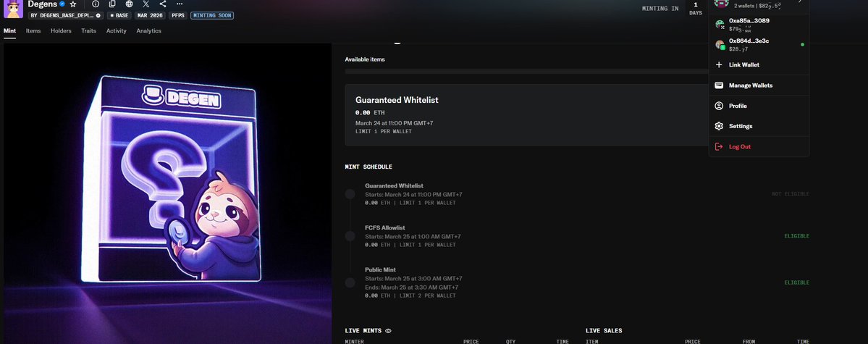Click the red log out arrow icon
This screenshot has width=868, height=344.
coord(719,147)
